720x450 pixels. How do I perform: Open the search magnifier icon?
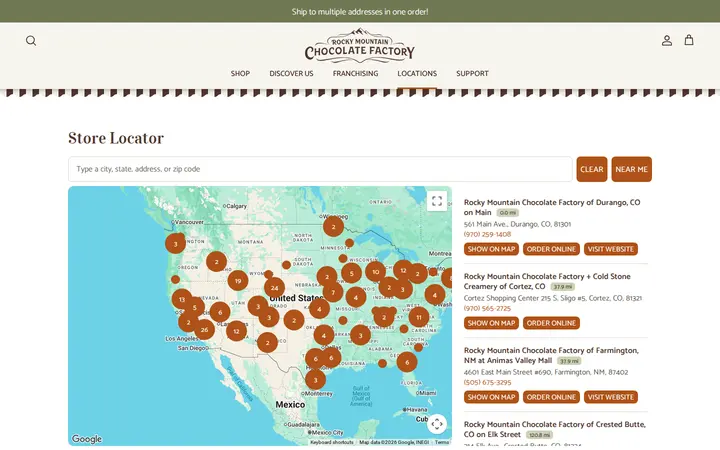(x=31, y=41)
